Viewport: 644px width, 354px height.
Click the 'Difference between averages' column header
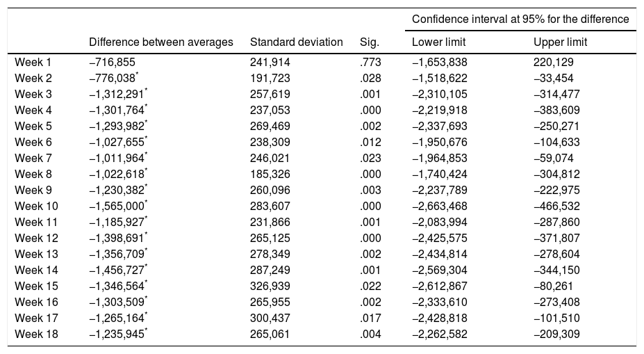point(161,42)
